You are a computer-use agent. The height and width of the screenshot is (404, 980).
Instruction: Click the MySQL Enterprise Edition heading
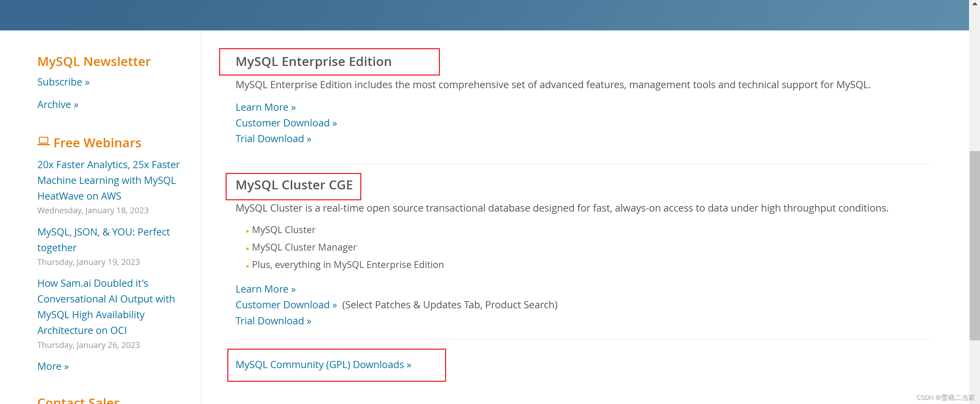313,62
